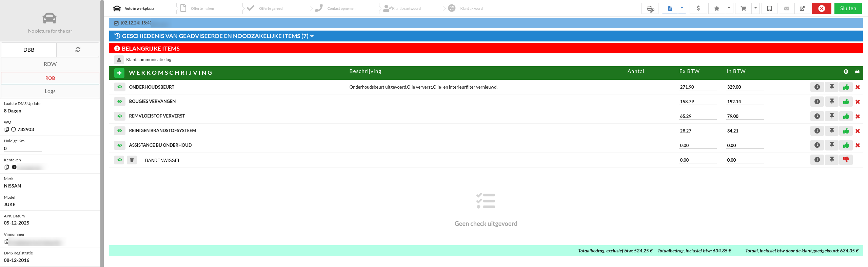
Task: Open the external link icon in toolbar
Action: (802, 8)
